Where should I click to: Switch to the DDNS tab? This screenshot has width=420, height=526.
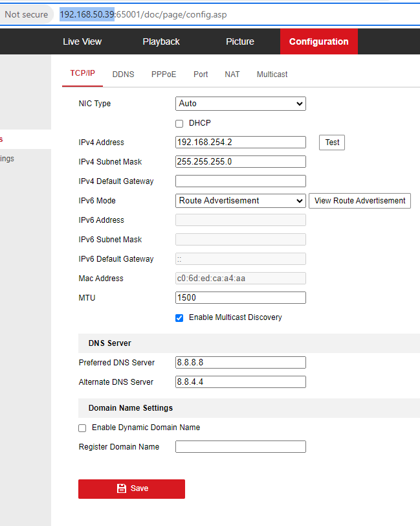tap(123, 74)
